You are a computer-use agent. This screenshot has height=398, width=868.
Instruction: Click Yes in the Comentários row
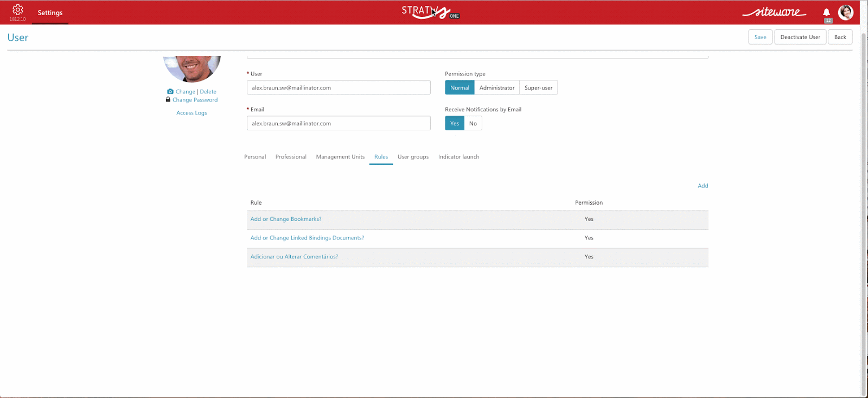589,257
